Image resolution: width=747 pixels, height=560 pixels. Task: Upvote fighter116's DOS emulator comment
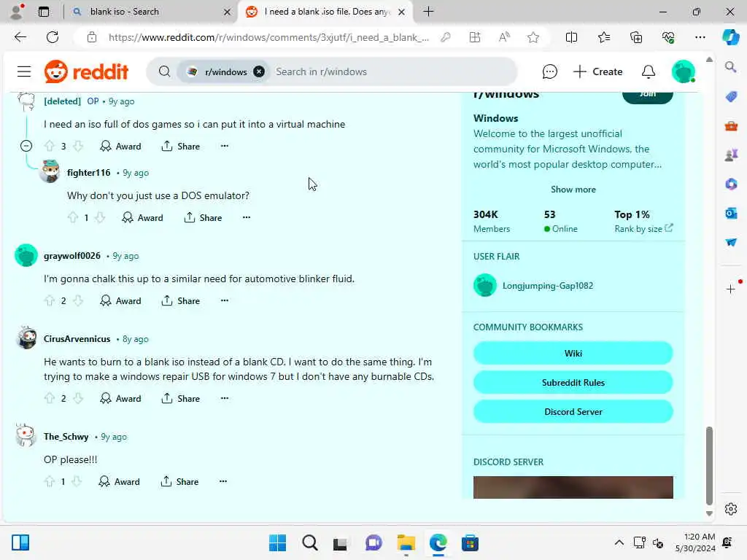72,217
